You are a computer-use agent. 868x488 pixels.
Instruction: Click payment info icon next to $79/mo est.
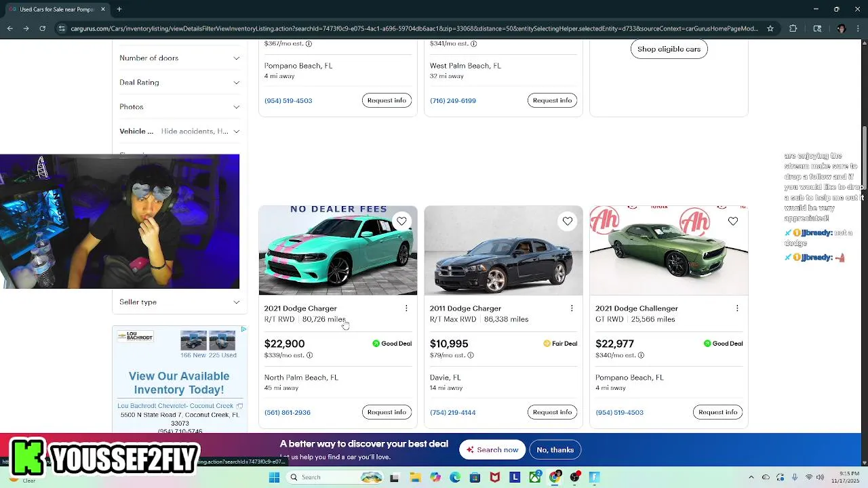point(470,355)
